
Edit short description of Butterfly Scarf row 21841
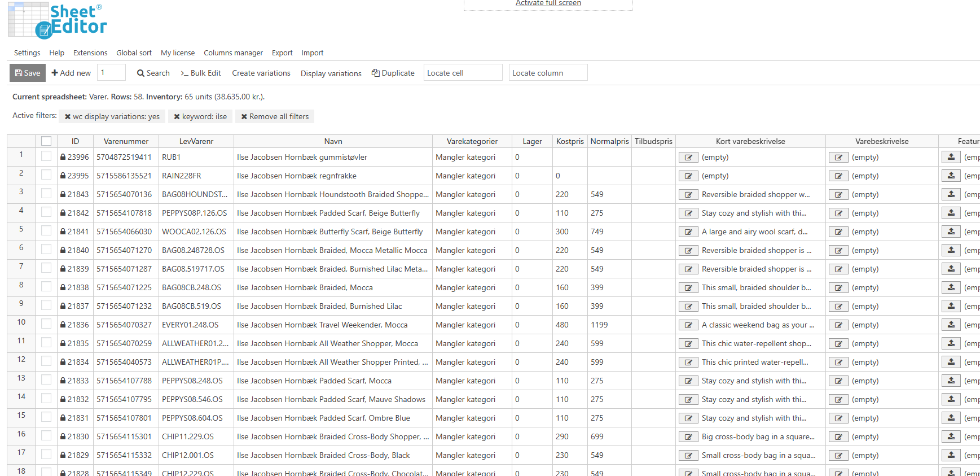(x=688, y=232)
